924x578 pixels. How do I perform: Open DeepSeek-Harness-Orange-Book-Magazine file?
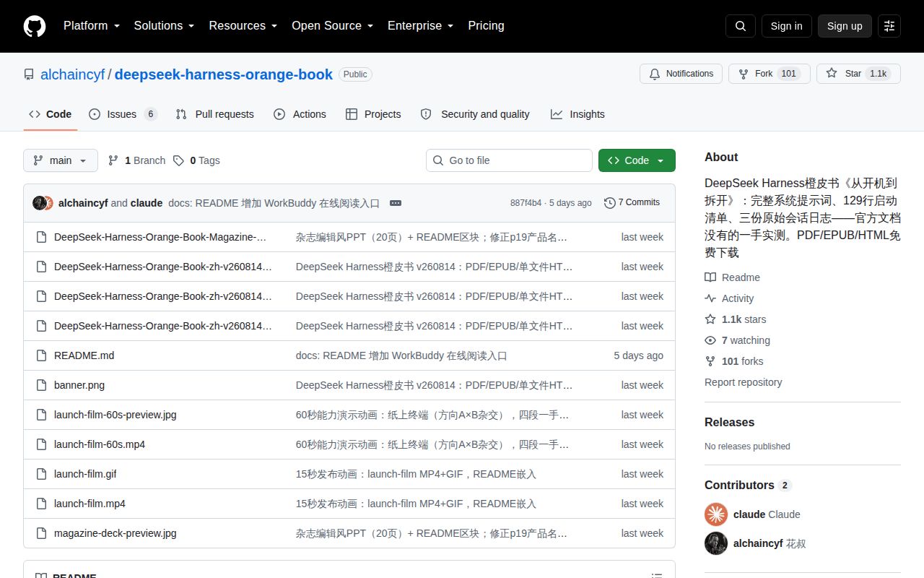click(160, 237)
